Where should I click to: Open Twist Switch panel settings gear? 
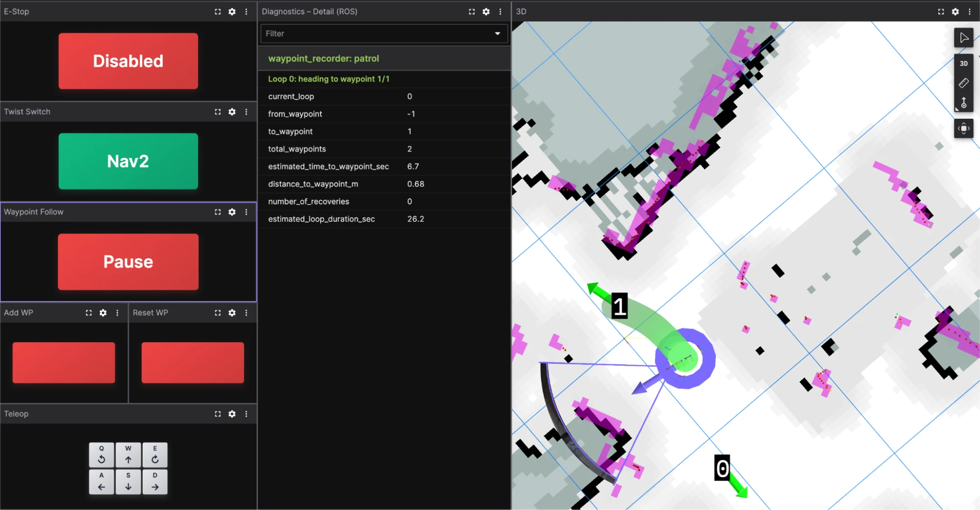tap(232, 112)
